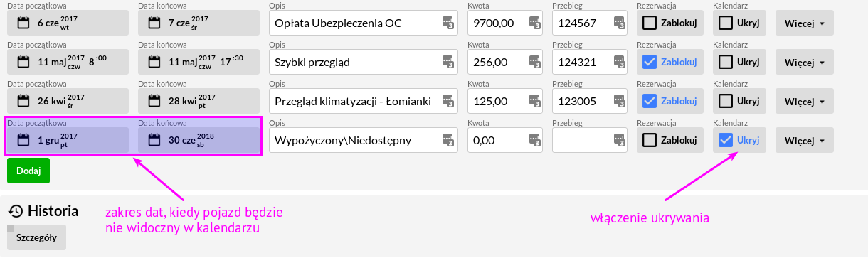
Task: Click the Szybki przegląd description field
Action: coord(364,62)
